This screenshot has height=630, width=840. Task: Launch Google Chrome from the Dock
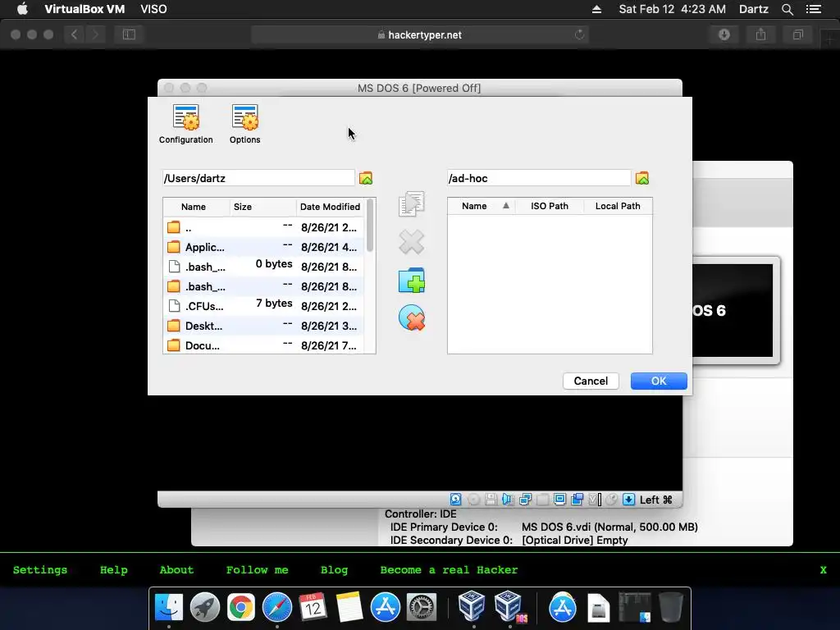click(x=241, y=608)
